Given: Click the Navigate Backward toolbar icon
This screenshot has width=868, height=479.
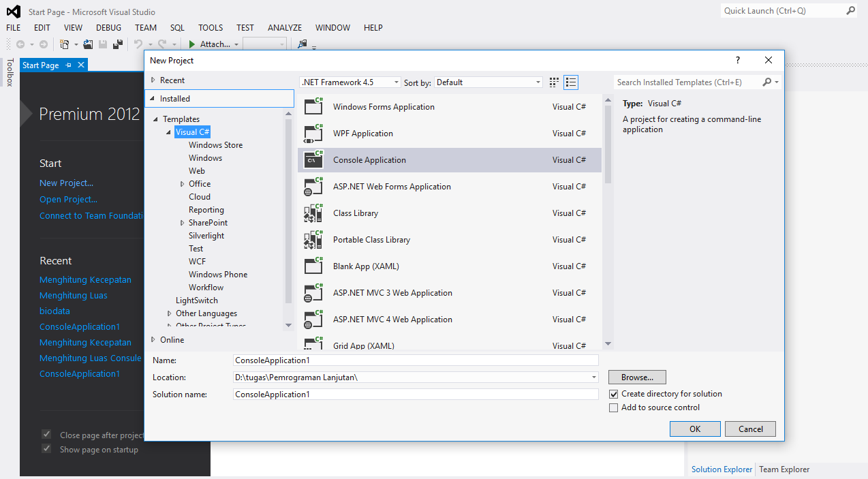Looking at the screenshot, I should pyautogui.click(x=20, y=44).
